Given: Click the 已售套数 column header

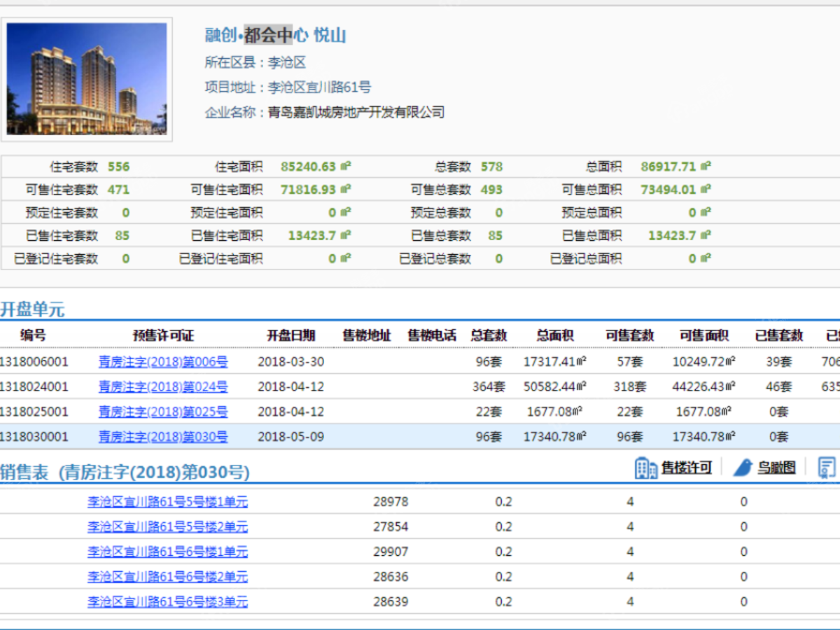Looking at the screenshot, I should pos(779,335).
